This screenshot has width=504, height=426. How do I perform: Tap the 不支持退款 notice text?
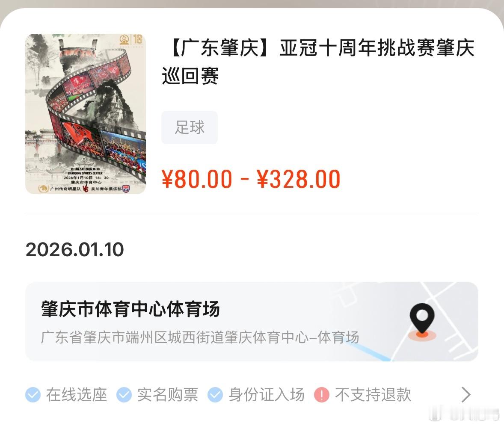[373, 395]
